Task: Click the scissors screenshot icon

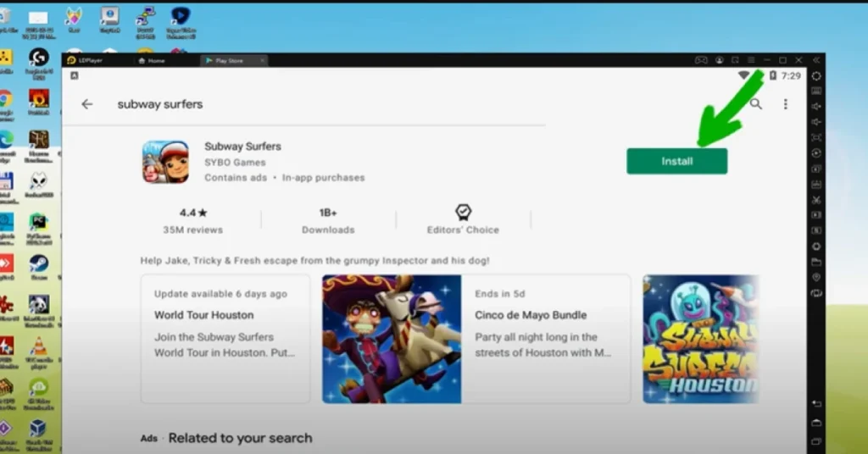Action: (816, 200)
